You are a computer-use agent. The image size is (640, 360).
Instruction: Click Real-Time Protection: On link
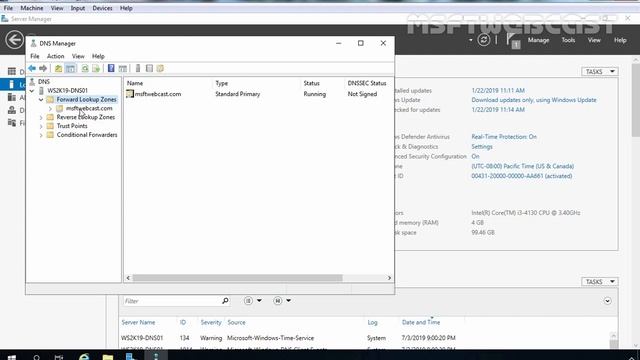[504, 137]
